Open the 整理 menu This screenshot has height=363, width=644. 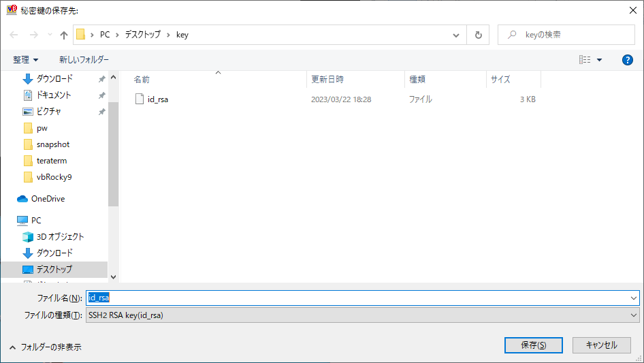[26, 60]
